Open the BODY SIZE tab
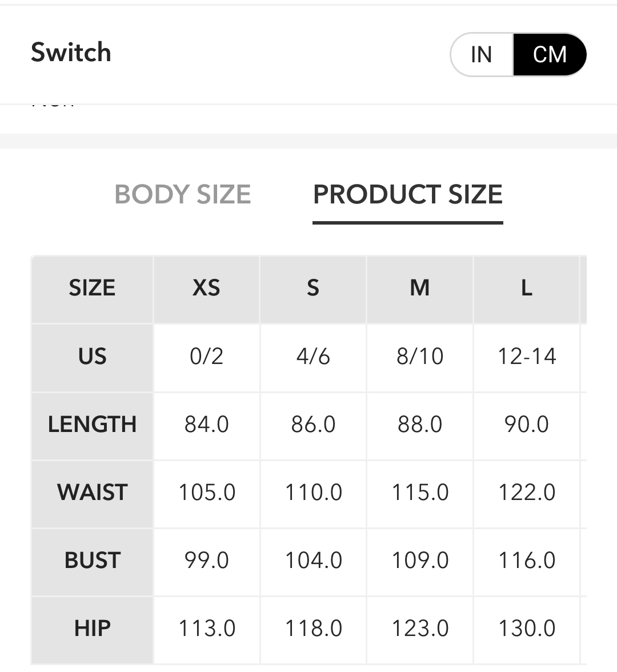 click(x=183, y=194)
